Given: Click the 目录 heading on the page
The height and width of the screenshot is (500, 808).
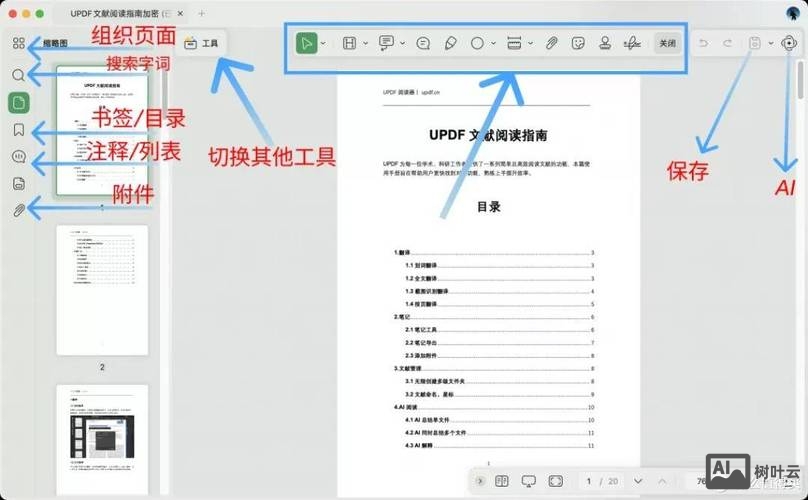Looking at the screenshot, I should (x=489, y=207).
